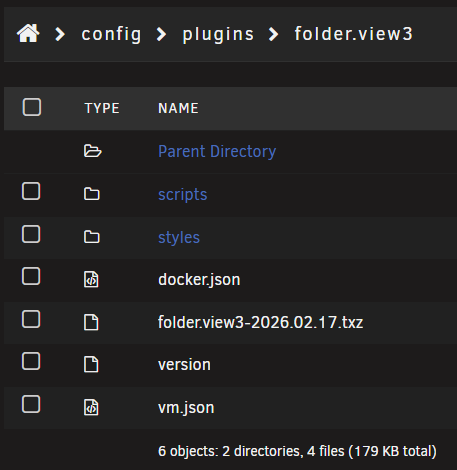Viewport: 457px width, 470px height.
Task: Check the box for vm.json
Action: [31, 404]
